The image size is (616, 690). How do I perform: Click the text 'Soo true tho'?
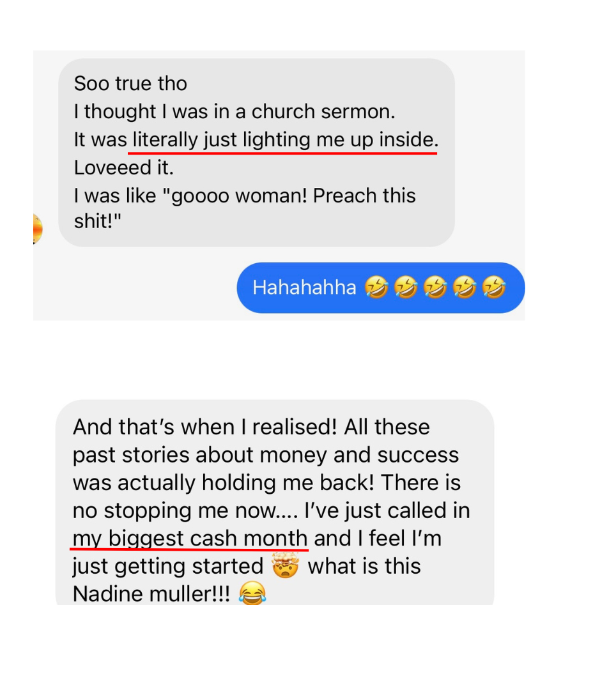coord(131,84)
